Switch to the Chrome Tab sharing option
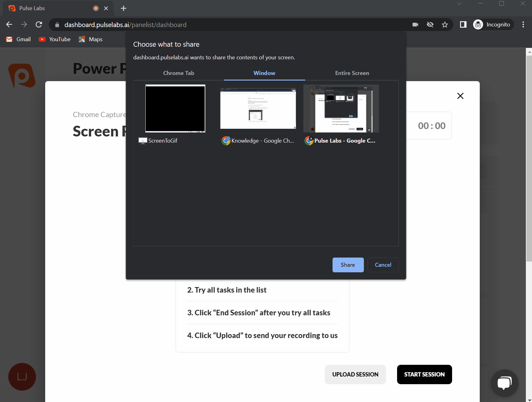Viewport: 532px width, 402px height. (179, 73)
